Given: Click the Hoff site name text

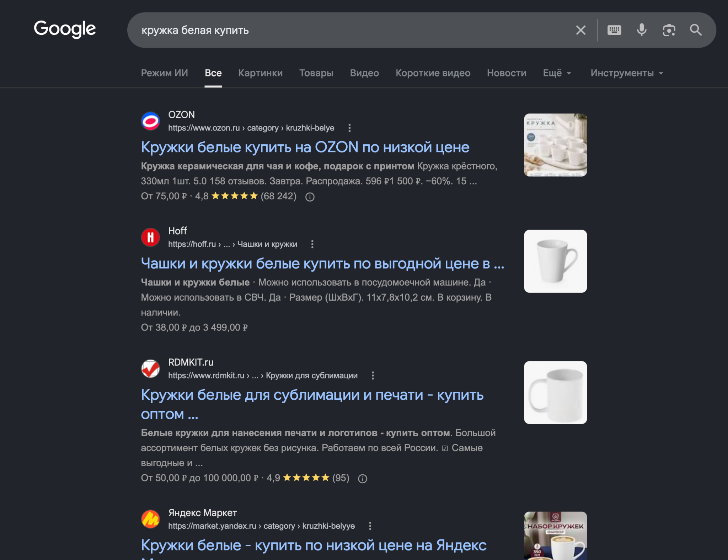Looking at the screenshot, I should point(178,231).
